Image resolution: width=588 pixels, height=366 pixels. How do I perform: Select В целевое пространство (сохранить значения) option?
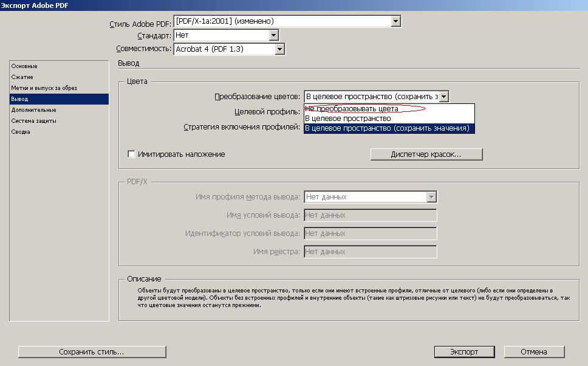tap(389, 128)
